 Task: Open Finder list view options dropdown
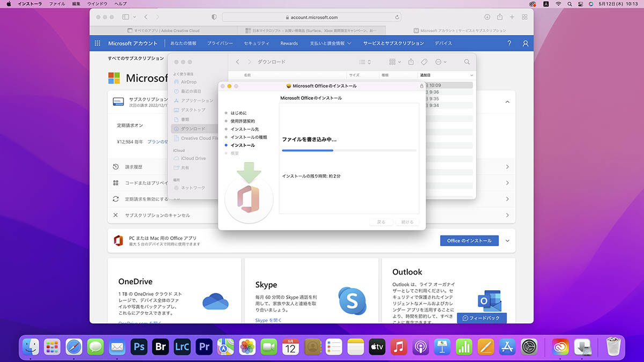tap(365, 62)
